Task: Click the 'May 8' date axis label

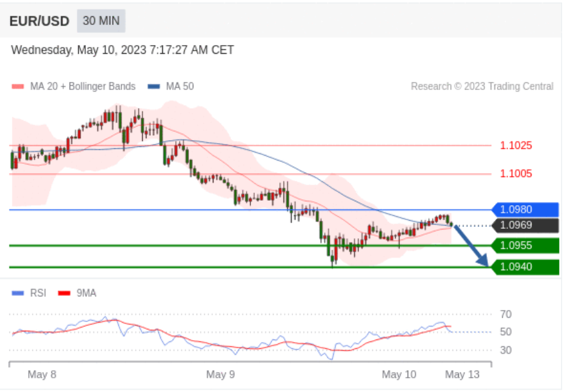Action: pyautogui.click(x=42, y=374)
